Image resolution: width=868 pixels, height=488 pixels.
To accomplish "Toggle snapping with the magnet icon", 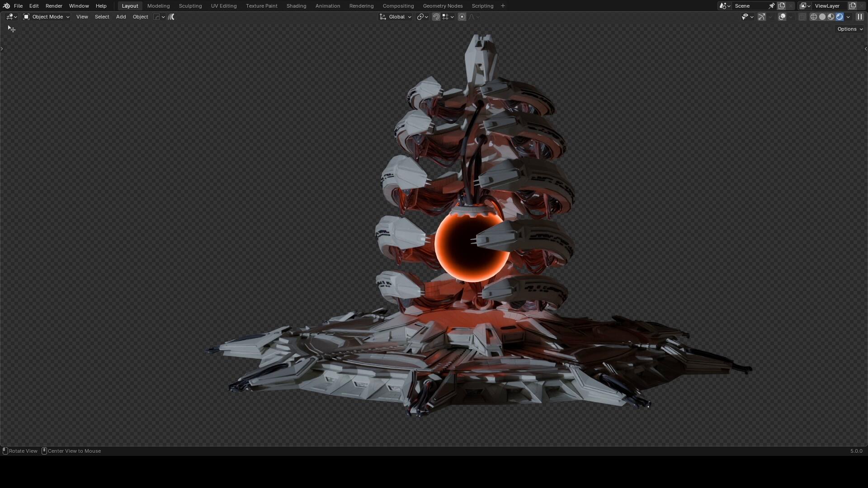I will (x=436, y=17).
